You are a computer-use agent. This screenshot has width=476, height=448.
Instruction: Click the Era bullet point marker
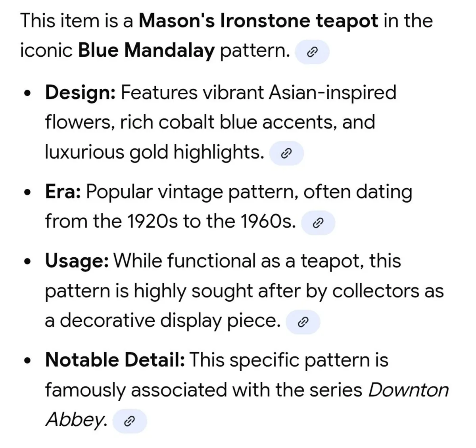[x=27, y=191]
